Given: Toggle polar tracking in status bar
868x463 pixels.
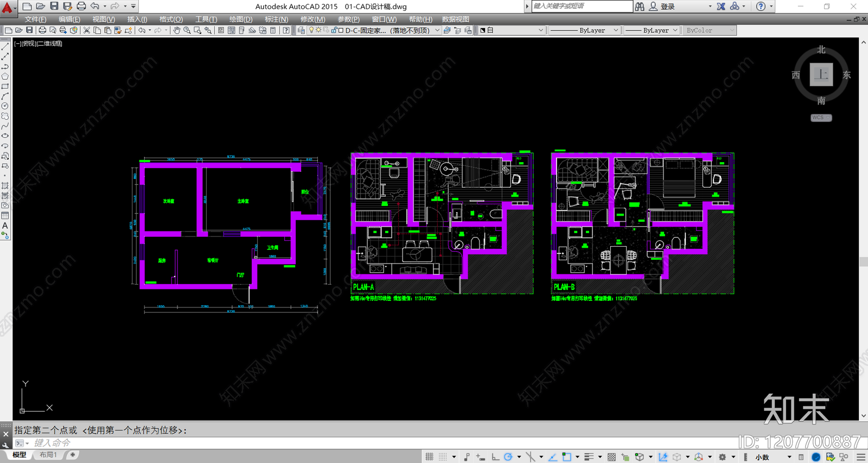Looking at the screenshot, I should pyautogui.click(x=508, y=457).
